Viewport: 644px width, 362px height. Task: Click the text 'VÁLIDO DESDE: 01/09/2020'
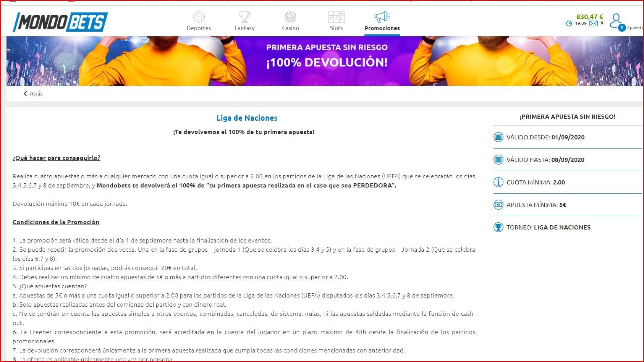545,137
